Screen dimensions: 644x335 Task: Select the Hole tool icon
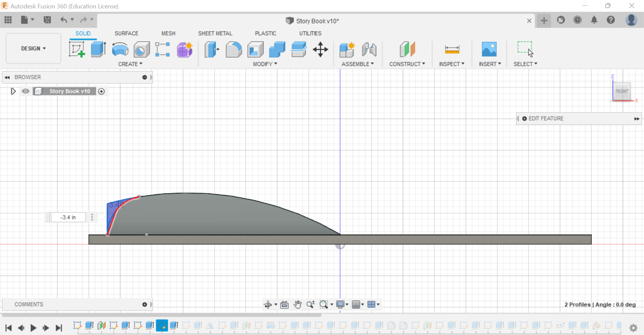point(142,50)
